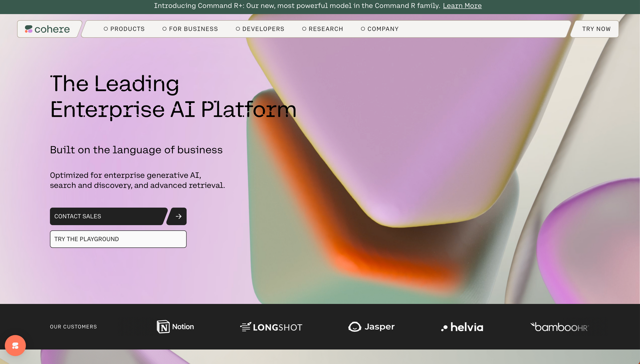Toggle the circle marker beside DEVELOPERS

(x=237, y=28)
